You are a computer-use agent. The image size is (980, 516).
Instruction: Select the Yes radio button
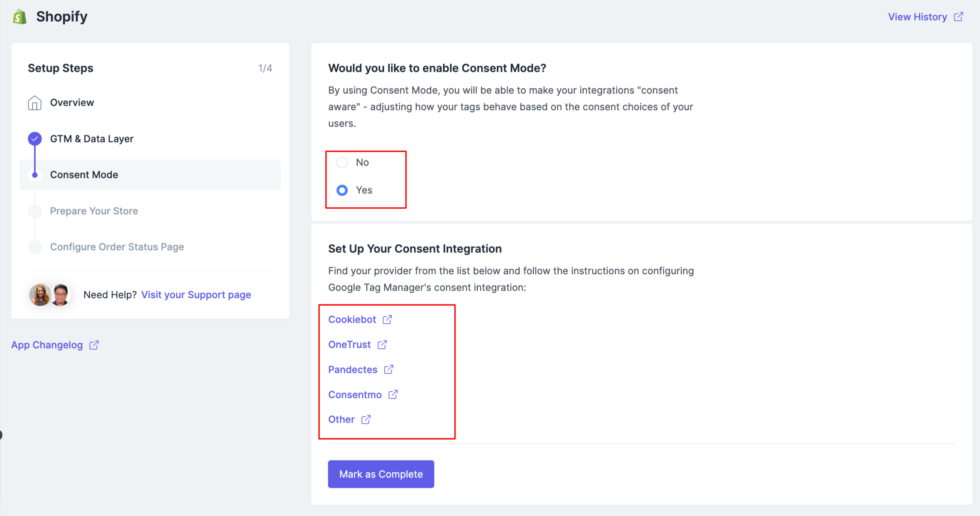pos(342,190)
